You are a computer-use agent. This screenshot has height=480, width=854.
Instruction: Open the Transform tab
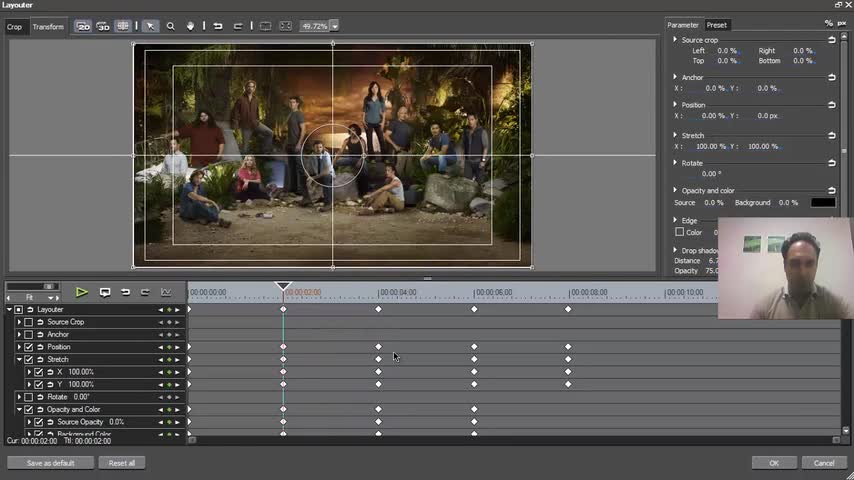coord(48,27)
